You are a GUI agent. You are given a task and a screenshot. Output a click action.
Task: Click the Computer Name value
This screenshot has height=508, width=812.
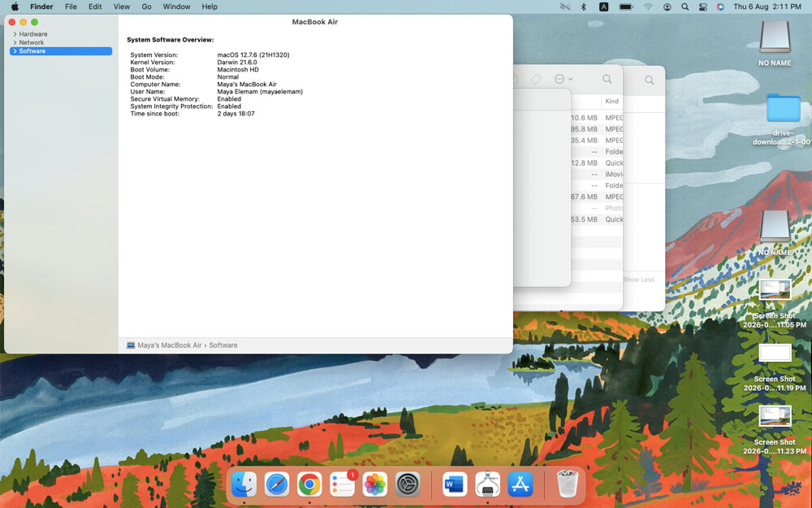pyautogui.click(x=247, y=84)
